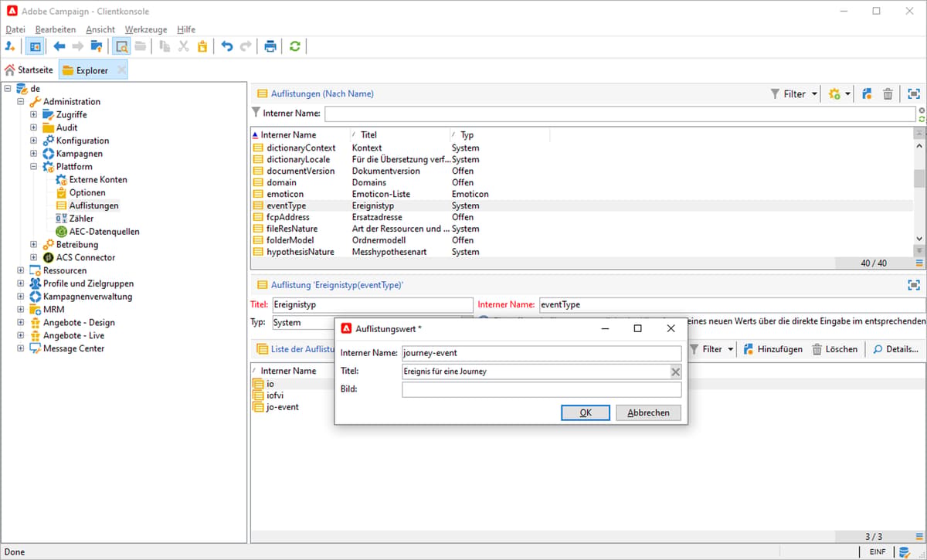Expand the Audit tree node
The image size is (927, 560).
click(33, 128)
